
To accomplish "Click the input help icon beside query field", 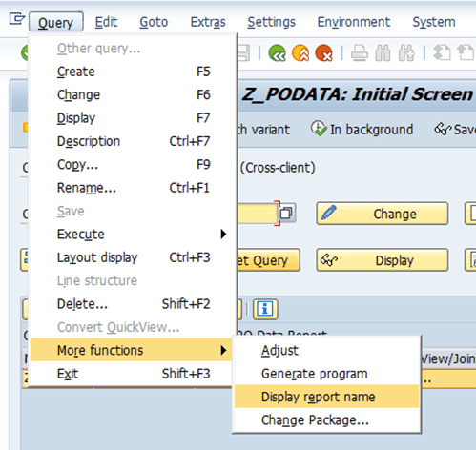I will point(287,213).
